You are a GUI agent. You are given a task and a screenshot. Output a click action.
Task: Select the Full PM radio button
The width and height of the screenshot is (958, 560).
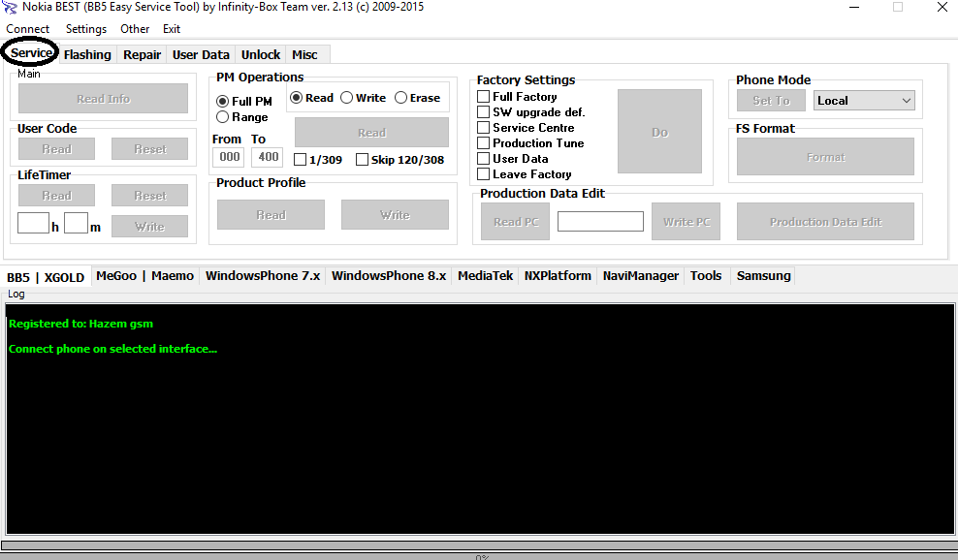(x=243, y=102)
